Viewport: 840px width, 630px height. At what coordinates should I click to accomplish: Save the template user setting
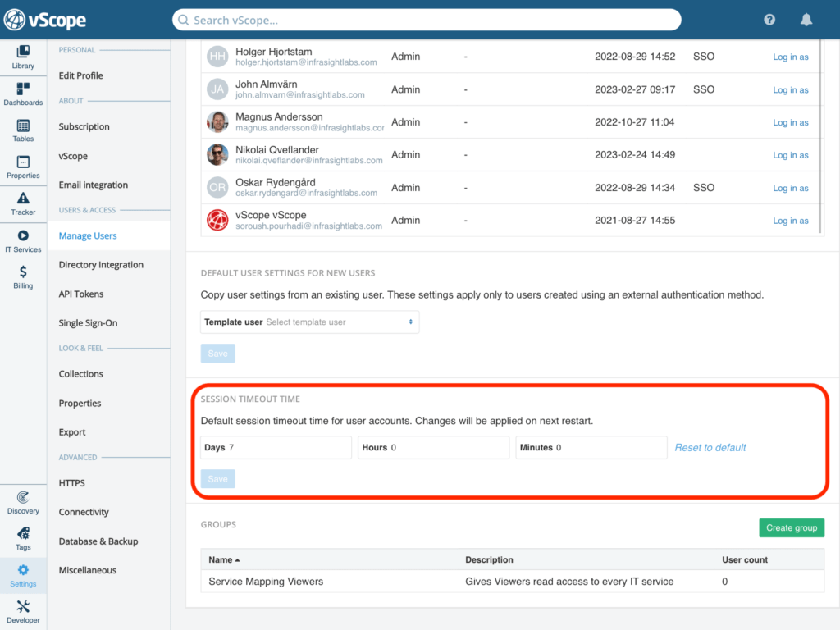click(x=218, y=354)
